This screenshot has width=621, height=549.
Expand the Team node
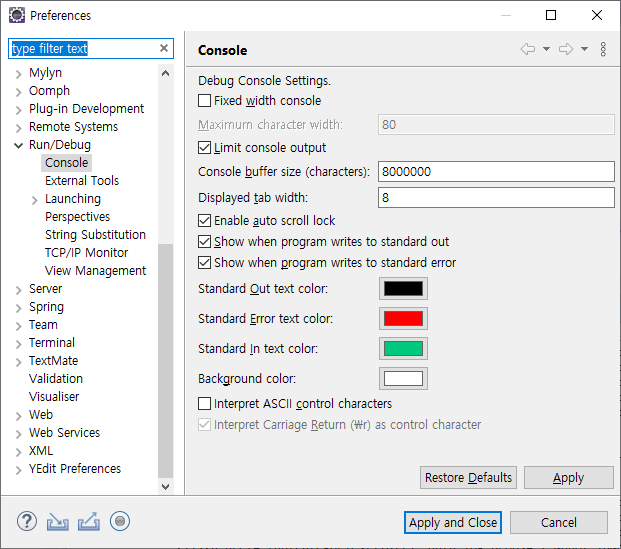tap(18, 326)
